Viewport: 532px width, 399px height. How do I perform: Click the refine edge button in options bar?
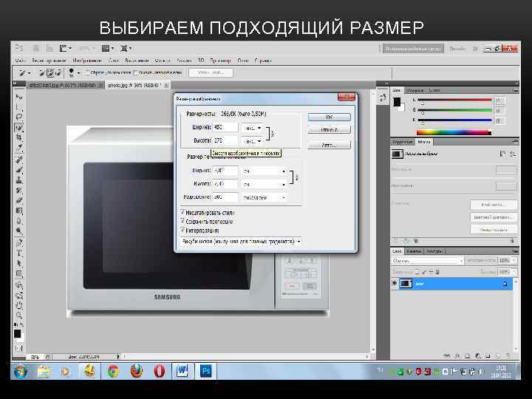(211, 72)
